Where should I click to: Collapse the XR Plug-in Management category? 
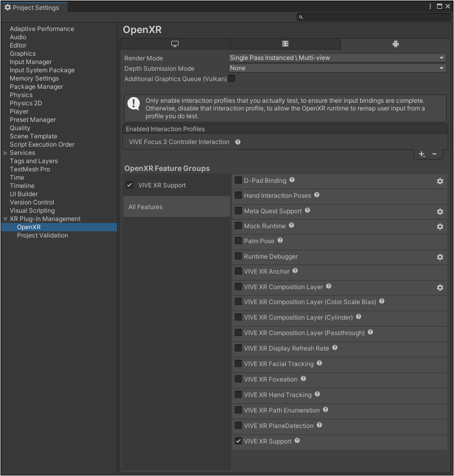pyautogui.click(x=6, y=219)
